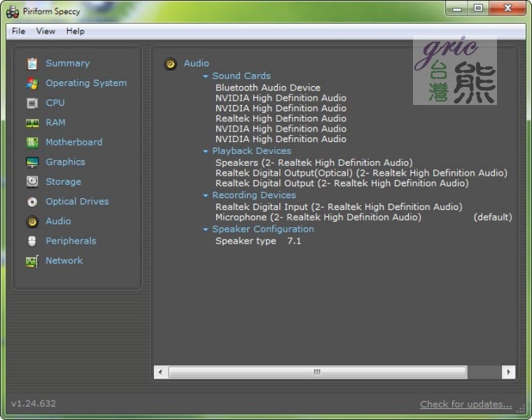Click the (default) marker text

[493, 217]
